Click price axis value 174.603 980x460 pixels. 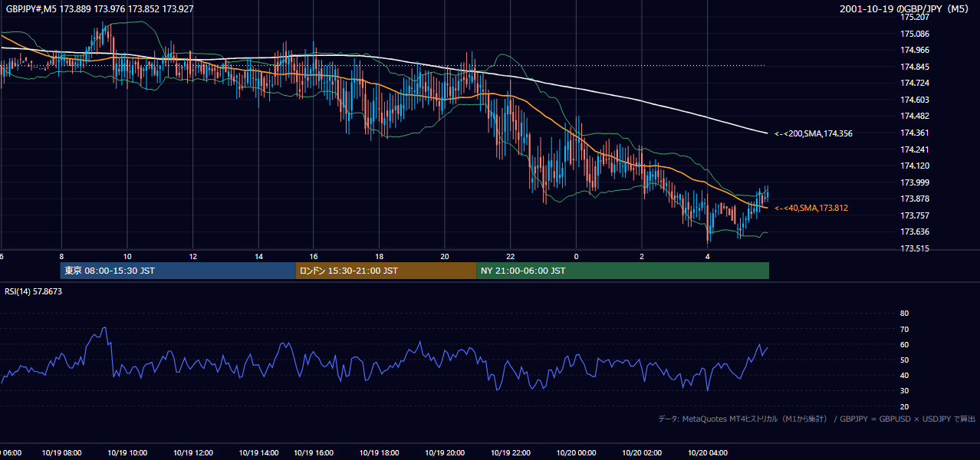(x=914, y=100)
